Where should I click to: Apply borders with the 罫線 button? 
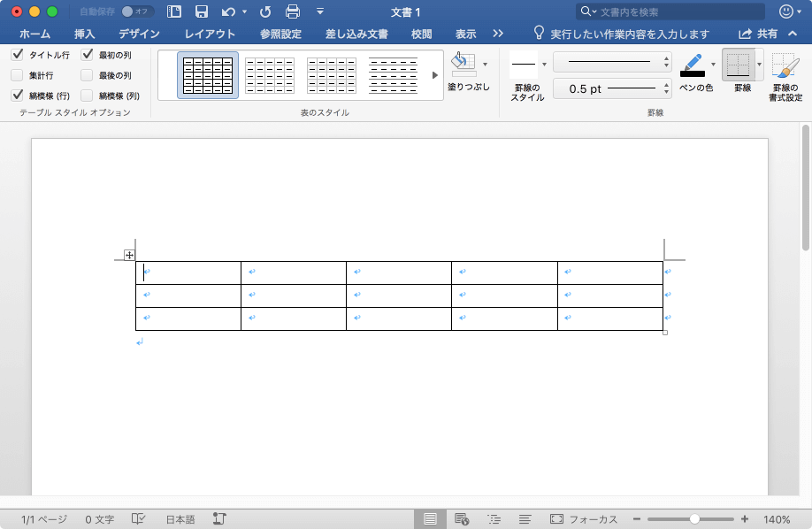pyautogui.click(x=738, y=65)
